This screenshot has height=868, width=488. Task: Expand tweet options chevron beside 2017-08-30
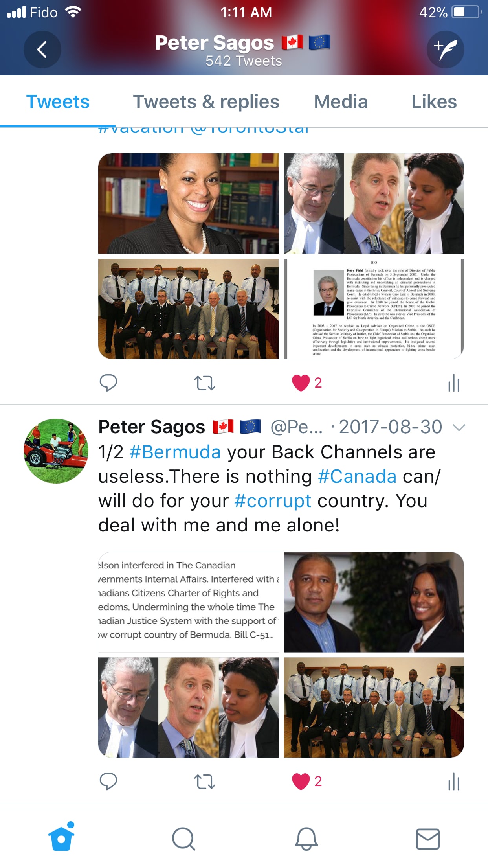tap(459, 427)
